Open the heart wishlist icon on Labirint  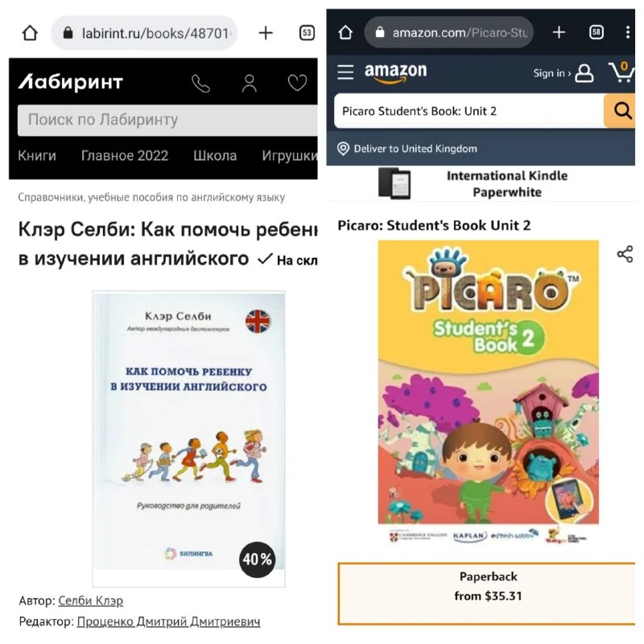pyautogui.click(x=297, y=83)
